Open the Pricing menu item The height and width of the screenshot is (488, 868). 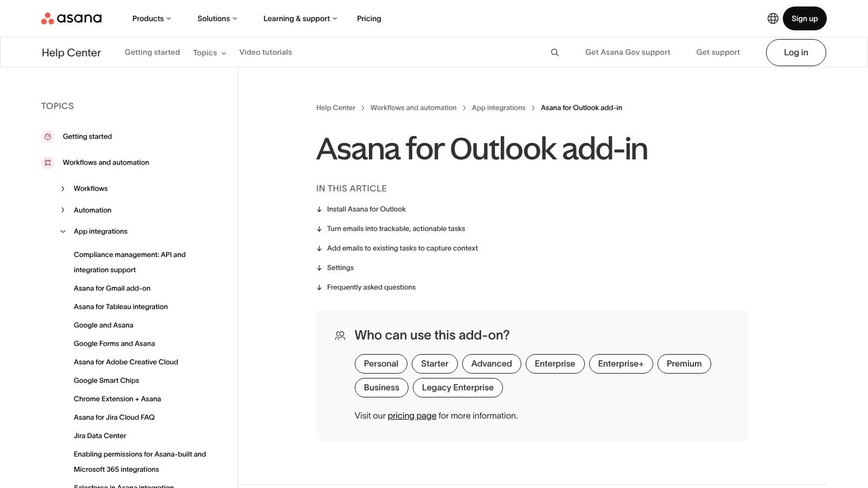(369, 18)
